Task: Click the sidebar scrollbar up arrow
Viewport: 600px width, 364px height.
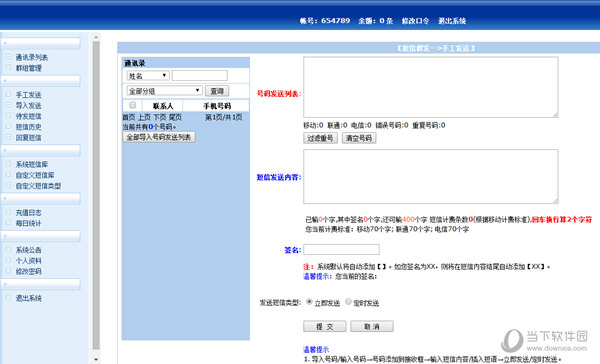Action: (x=96, y=37)
